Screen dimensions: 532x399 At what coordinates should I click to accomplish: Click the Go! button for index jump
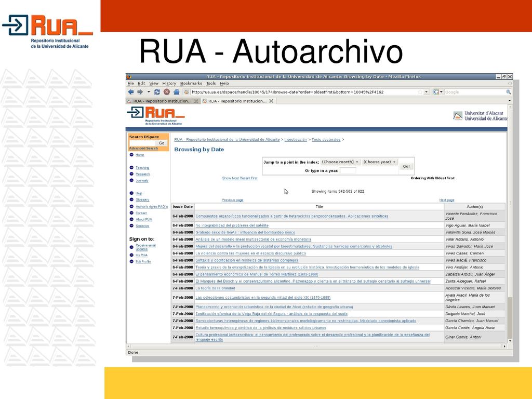pyautogui.click(x=406, y=166)
